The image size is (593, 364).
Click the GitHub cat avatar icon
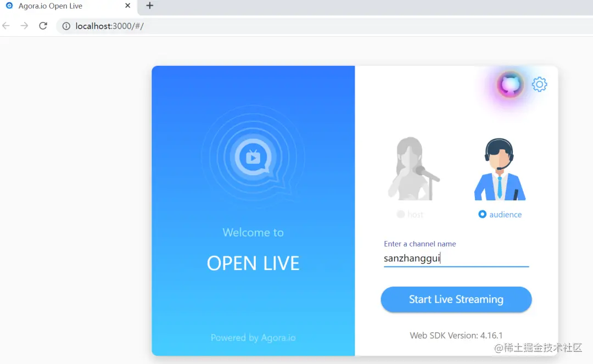(510, 85)
